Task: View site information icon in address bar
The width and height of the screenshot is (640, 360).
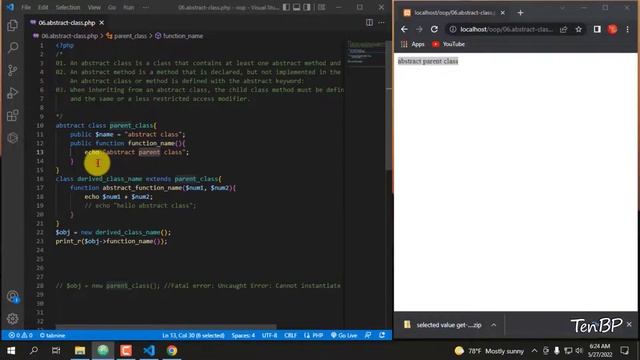Action: [453, 29]
